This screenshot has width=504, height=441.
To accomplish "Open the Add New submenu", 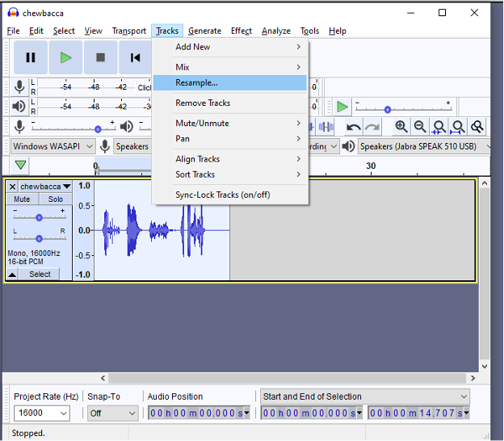I will point(193,47).
